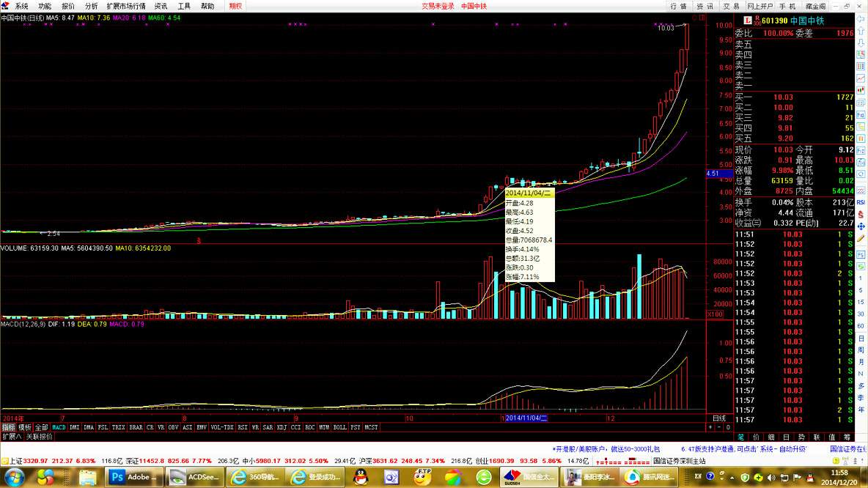Click the blue four-way move icon
Screen dimensions: 868x488
pyautogui.click(x=861, y=226)
